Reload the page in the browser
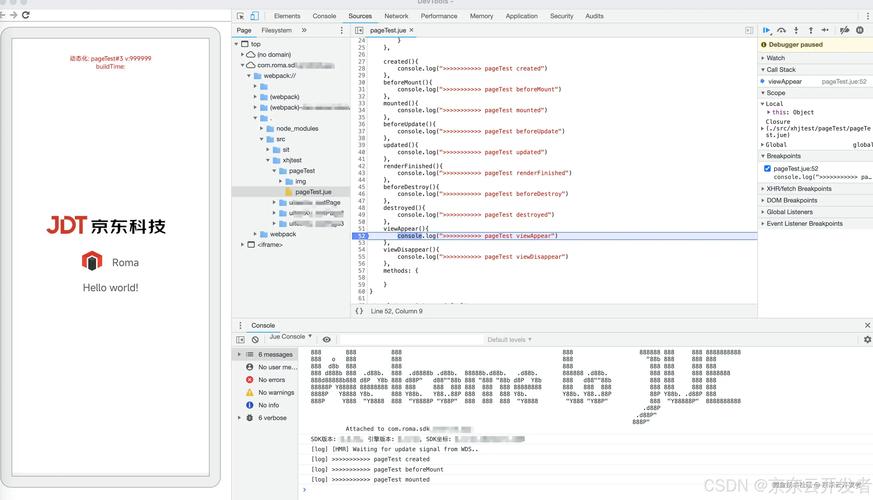Viewport: 873px width, 500px height. (x=26, y=15)
